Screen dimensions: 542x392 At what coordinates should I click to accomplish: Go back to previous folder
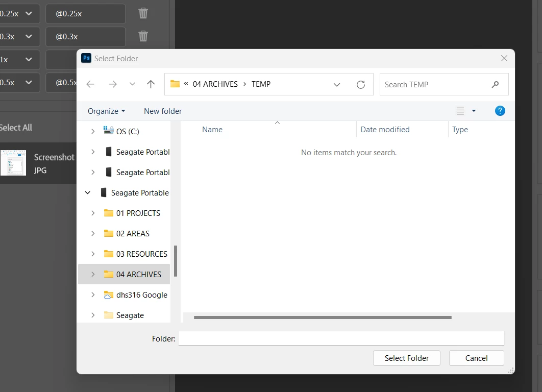(x=90, y=84)
